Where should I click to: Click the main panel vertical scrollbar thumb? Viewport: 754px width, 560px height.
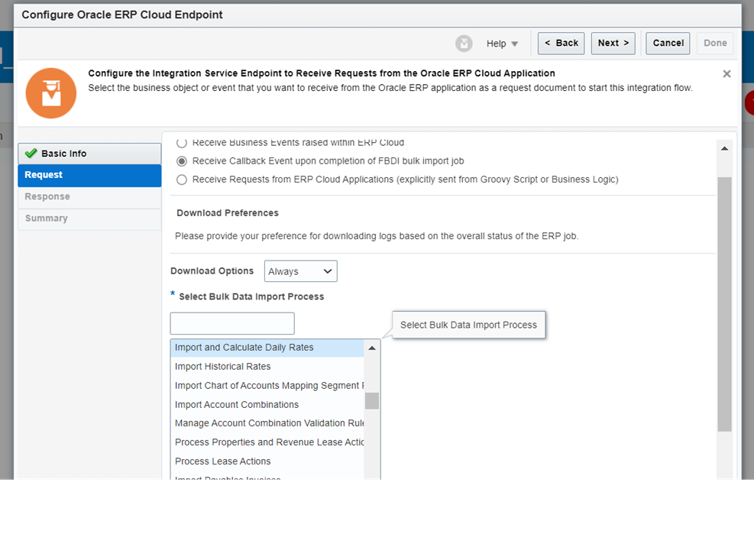(x=724, y=304)
